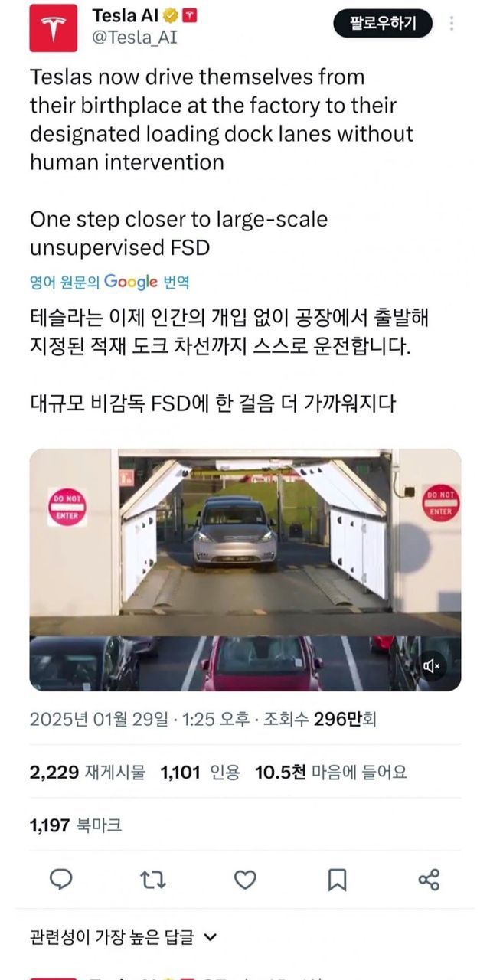This screenshot has width=490, height=980.
Task: View the 2,229 재게시물 reposts list
Action: point(87,773)
